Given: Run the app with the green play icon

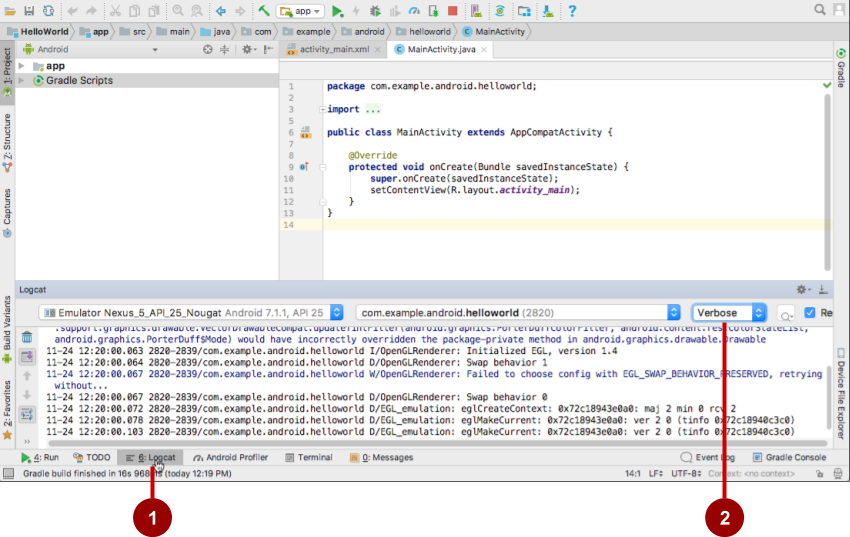Looking at the screenshot, I should click(x=337, y=11).
